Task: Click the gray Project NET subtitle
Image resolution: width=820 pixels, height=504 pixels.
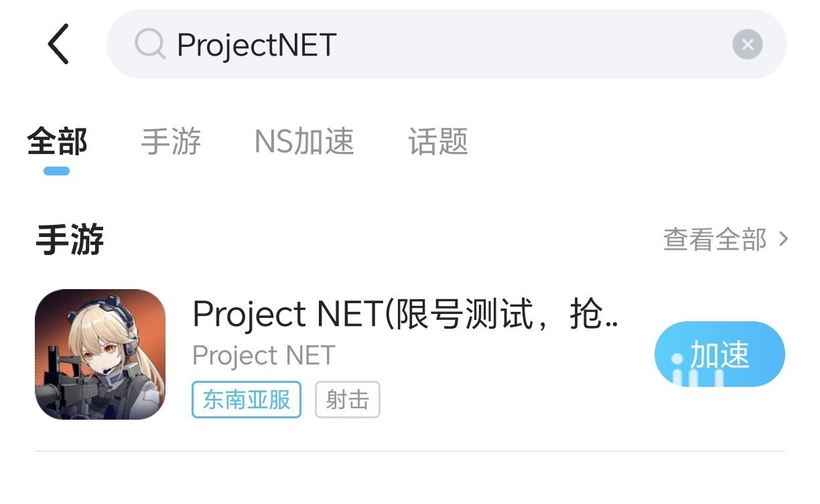Action: coord(263,356)
